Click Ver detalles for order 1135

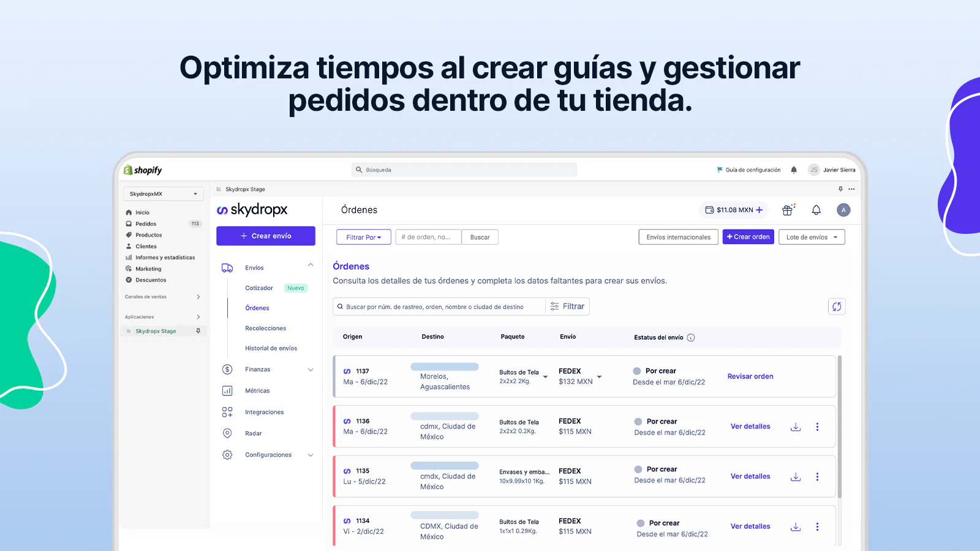tap(750, 476)
